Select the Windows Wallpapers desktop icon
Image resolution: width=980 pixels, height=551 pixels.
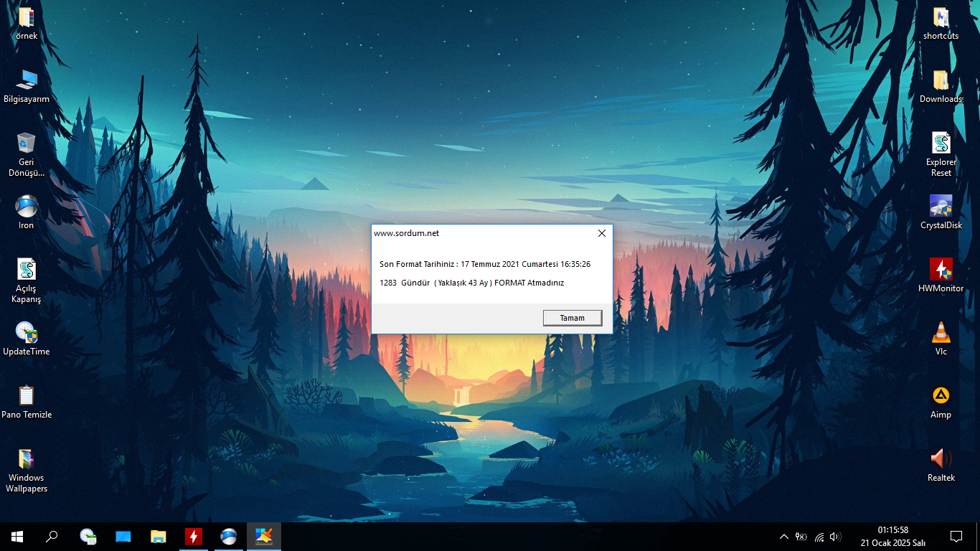coord(27,470)
